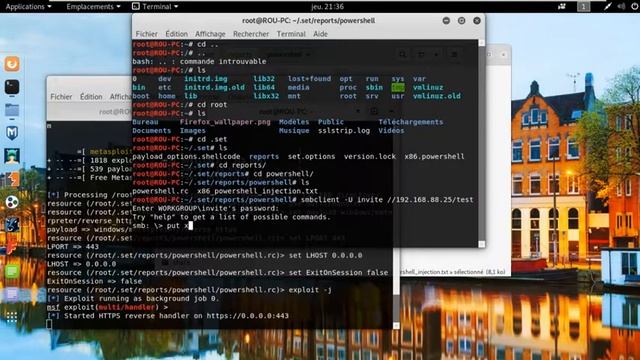Click 'exploit -j' command in back terminal

(310, 290)
